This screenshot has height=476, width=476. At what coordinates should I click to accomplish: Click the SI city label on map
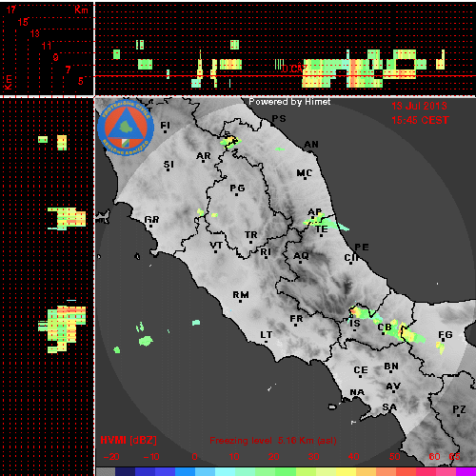pos(169,165)
